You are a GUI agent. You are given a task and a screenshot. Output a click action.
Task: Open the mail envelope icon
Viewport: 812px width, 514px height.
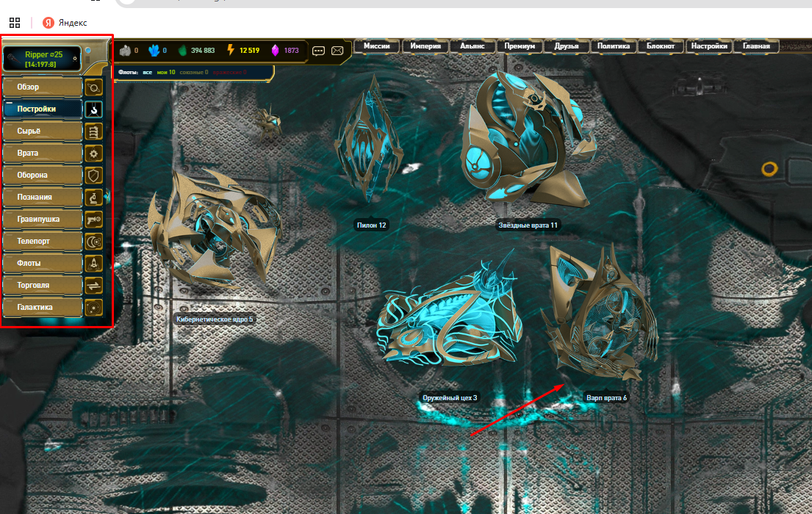[x=337, y=51]
